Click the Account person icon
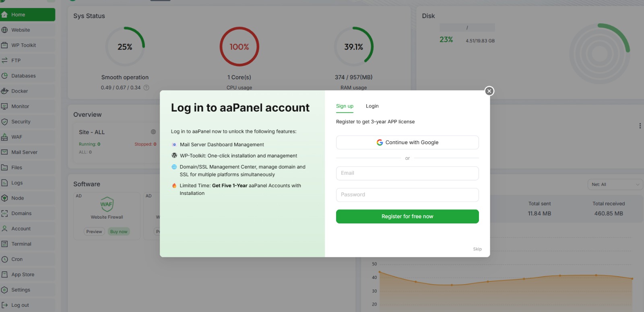The width and height of the screenshot is (644, 312). coord(5,229)
